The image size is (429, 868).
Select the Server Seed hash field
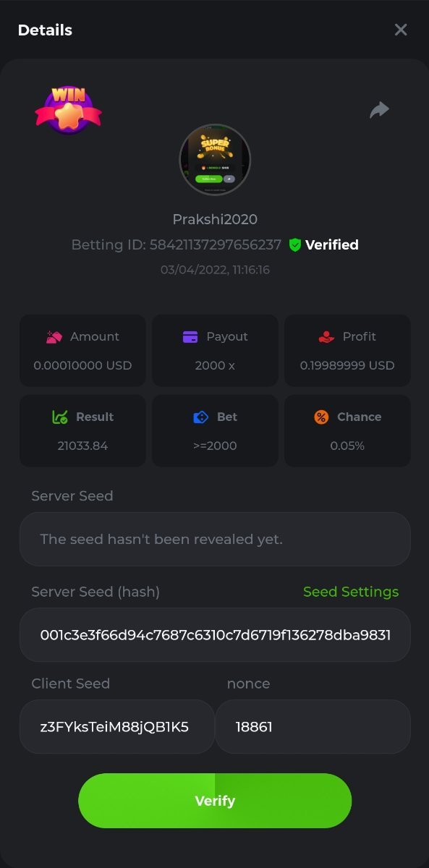(x=215, y=635)
